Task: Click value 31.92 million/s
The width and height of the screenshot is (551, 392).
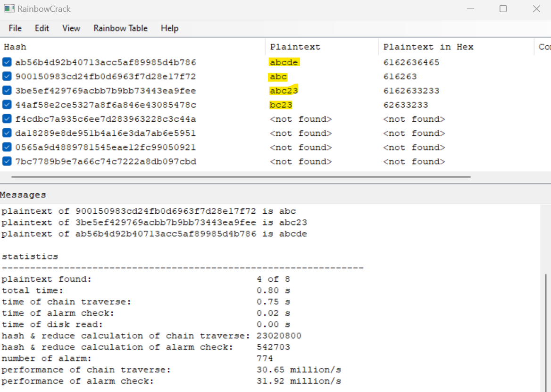Action: coord(299,381)
